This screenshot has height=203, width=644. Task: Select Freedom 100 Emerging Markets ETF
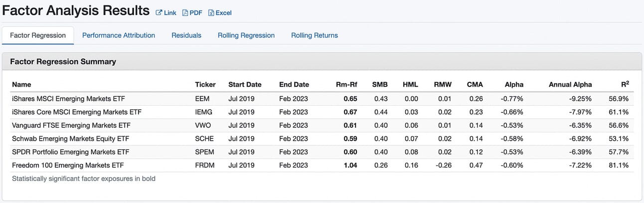click(68, 165)
